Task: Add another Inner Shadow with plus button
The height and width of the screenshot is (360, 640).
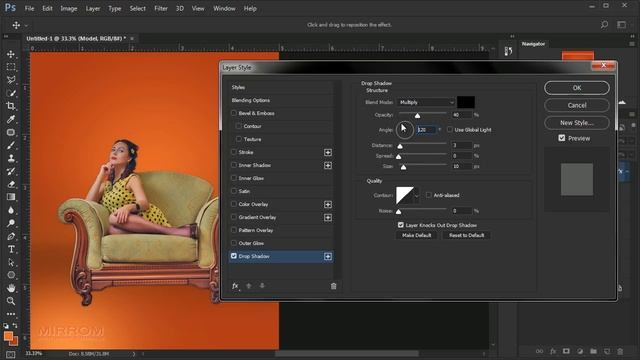Action: coord(328,165)
